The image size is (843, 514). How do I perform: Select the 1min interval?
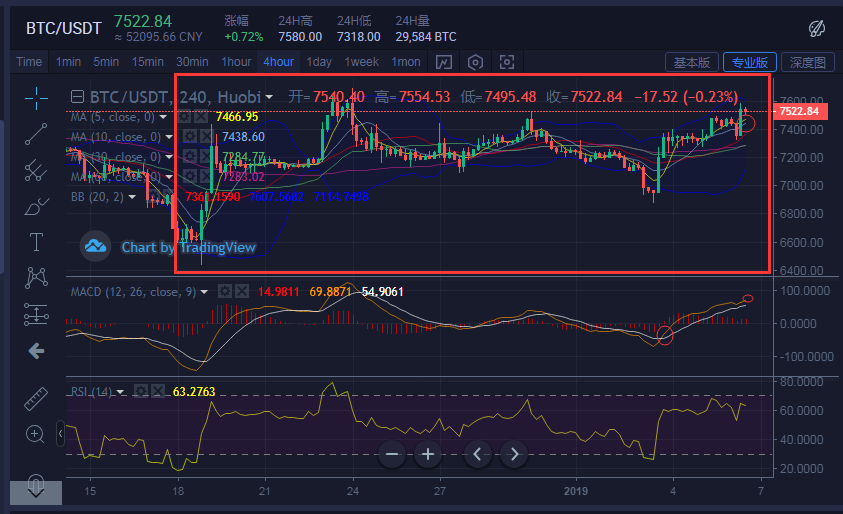(x=68, y=62)
